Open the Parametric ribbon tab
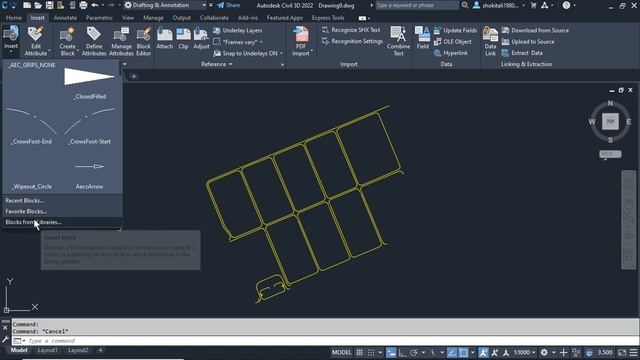Image resolution: width=640 pixels, height=360 pixels. 99,18
